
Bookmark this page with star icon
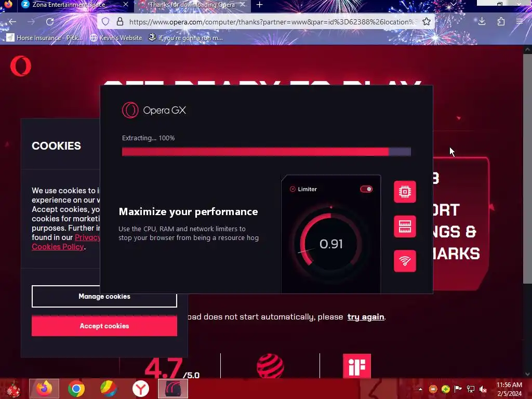coord(427,22)
